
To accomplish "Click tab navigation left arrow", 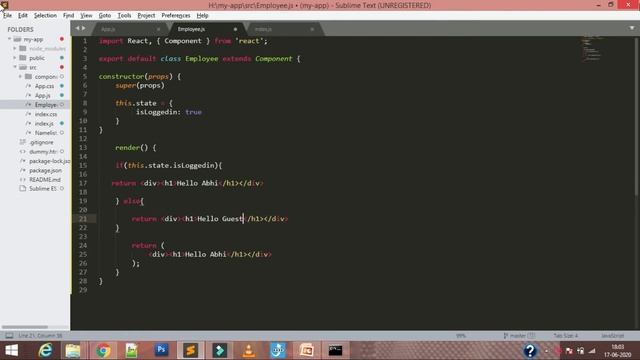I will pyautogui.click(x=77, y=28).
